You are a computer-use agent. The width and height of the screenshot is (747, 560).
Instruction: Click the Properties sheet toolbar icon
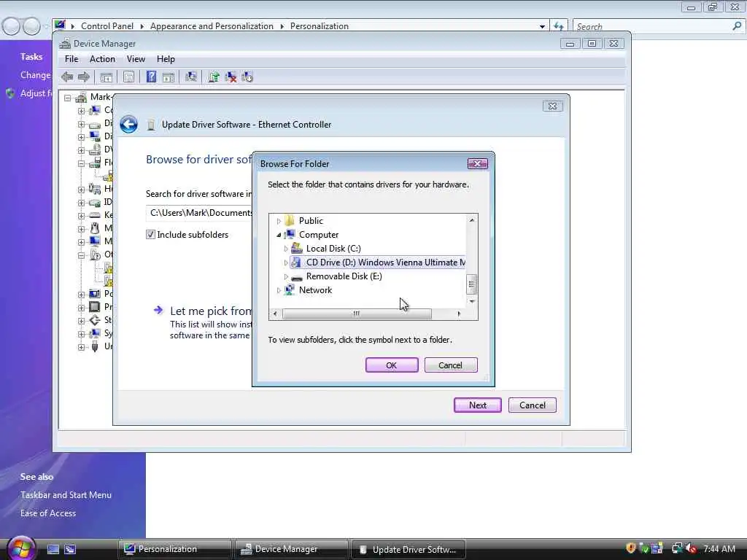click(128, 77)
